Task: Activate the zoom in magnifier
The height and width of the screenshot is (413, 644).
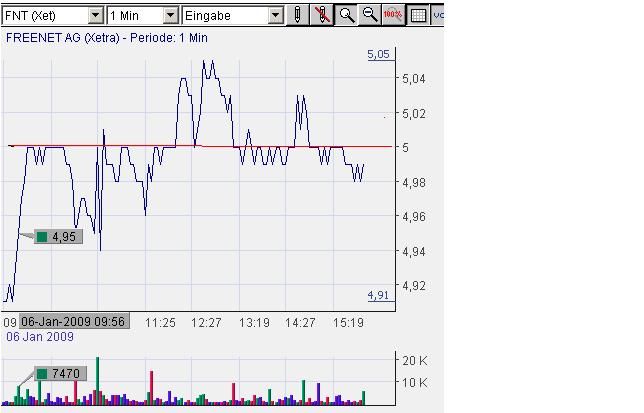Action: 346,16
